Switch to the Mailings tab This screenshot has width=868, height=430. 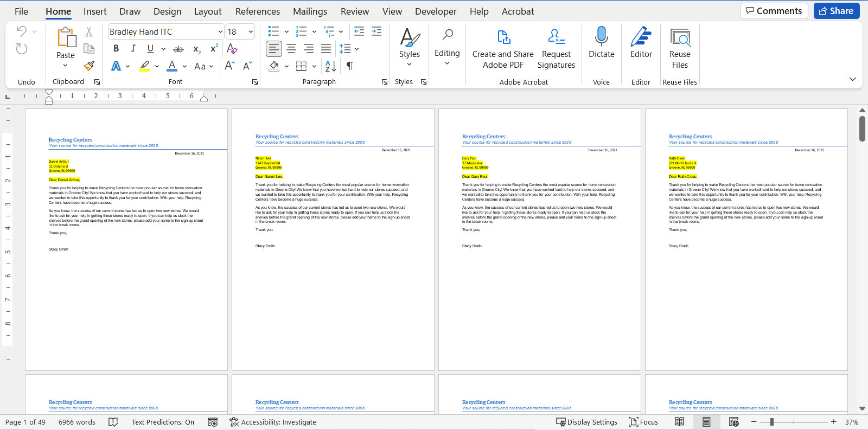coord(310,11)
